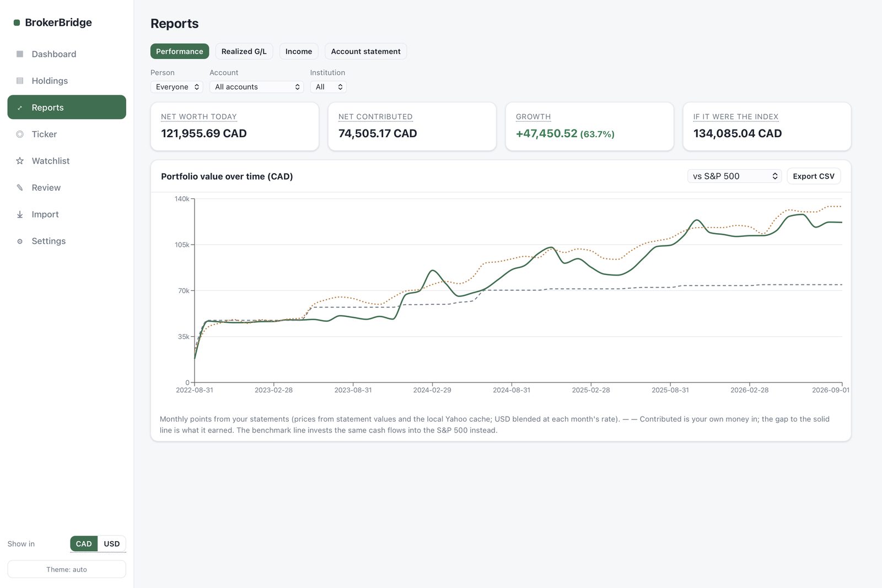882x588 pixels.
Task: Click the 121,955.69 CAD value
Action: 204,133
